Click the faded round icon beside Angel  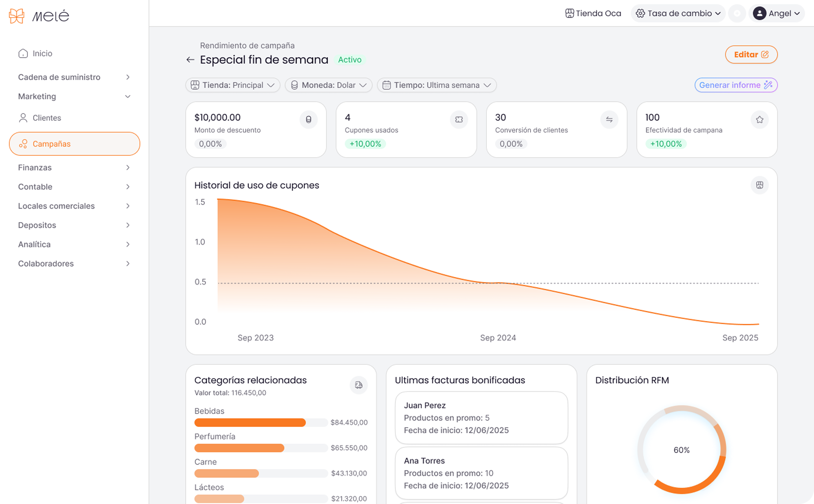737,13
